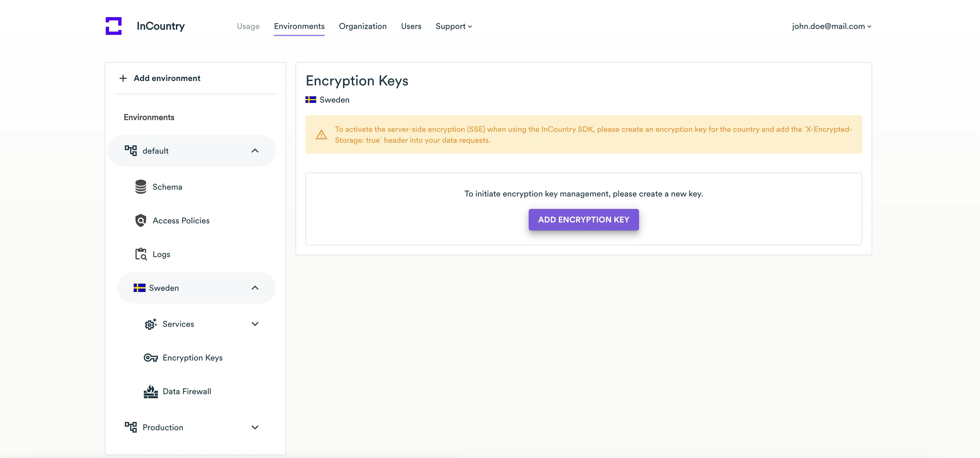Screen dimensions: 980x458
Task: Click the Access Policies shield icon
Action: click(x=141, y=220)
